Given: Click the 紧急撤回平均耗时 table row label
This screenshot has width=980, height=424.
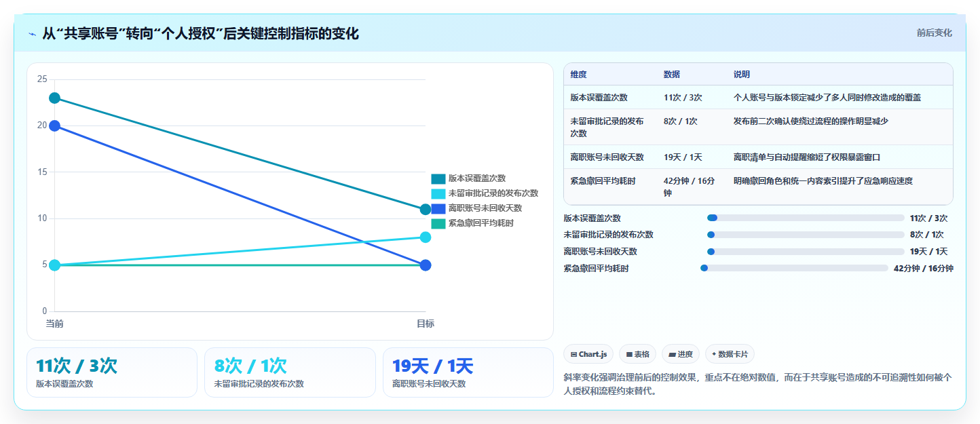Looking at the screenshot, I should [603, 181].
